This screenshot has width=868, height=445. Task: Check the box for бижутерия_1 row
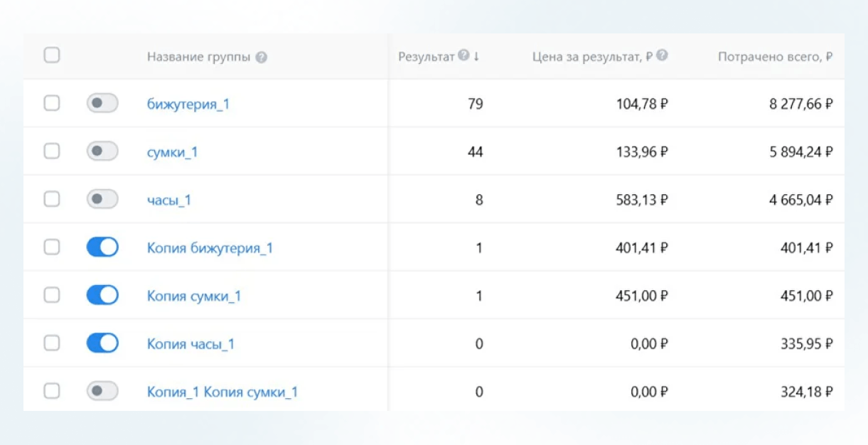coord(52,104)
